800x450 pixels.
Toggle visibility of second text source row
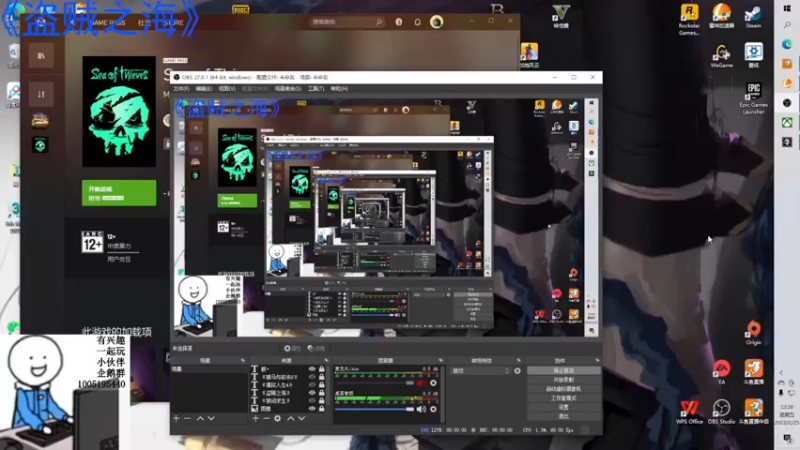(312, 377)
